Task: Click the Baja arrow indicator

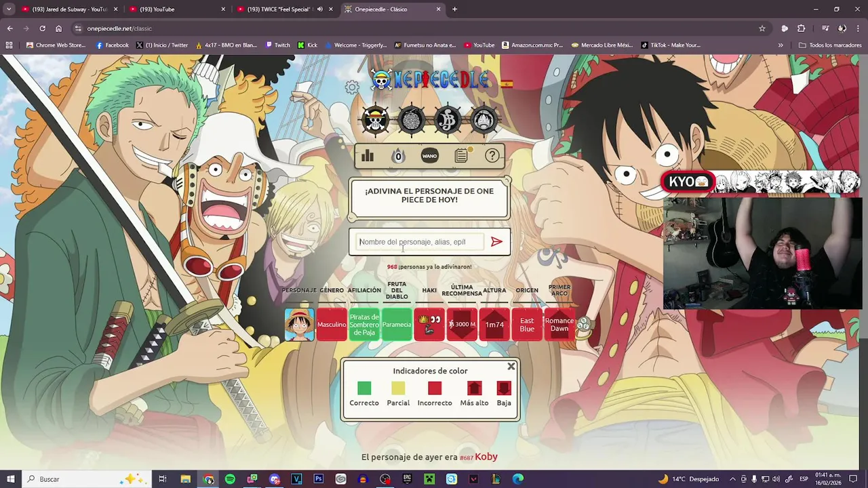Action: [x=504, y=388]
